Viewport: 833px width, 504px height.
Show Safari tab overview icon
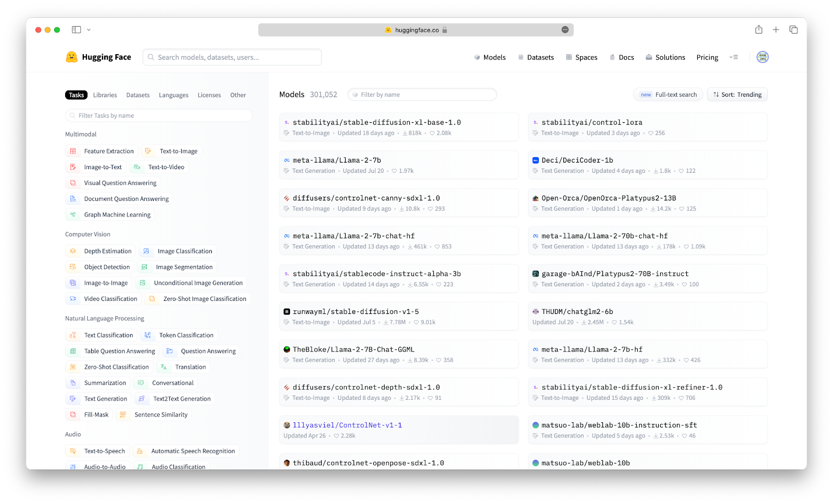[x=793, y=30]
